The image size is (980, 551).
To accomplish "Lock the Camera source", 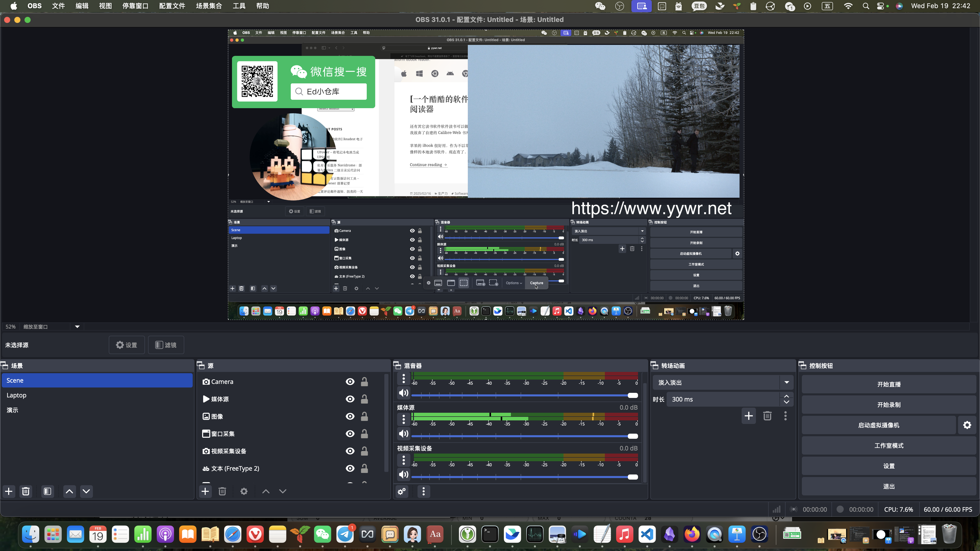I will [x=364, y=381].
